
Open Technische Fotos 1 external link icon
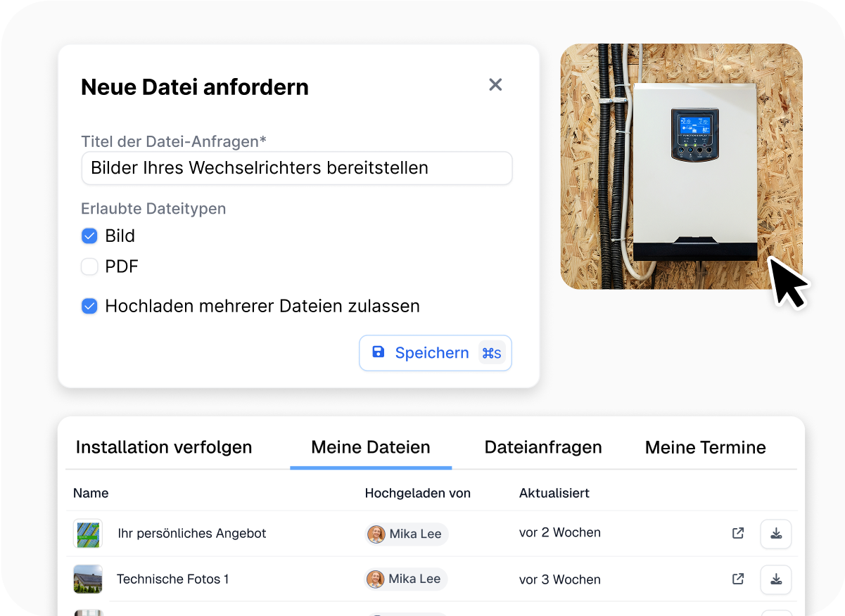pyautogui.click(x=738, y=579)
